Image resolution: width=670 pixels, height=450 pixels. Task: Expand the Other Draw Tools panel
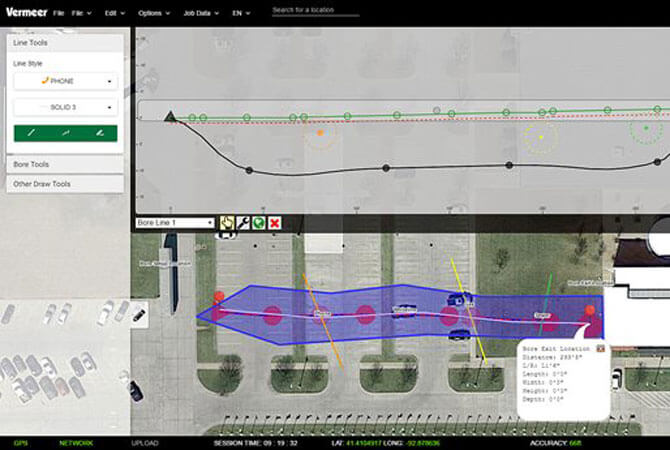pyautogui.click(x=64, y=184)
